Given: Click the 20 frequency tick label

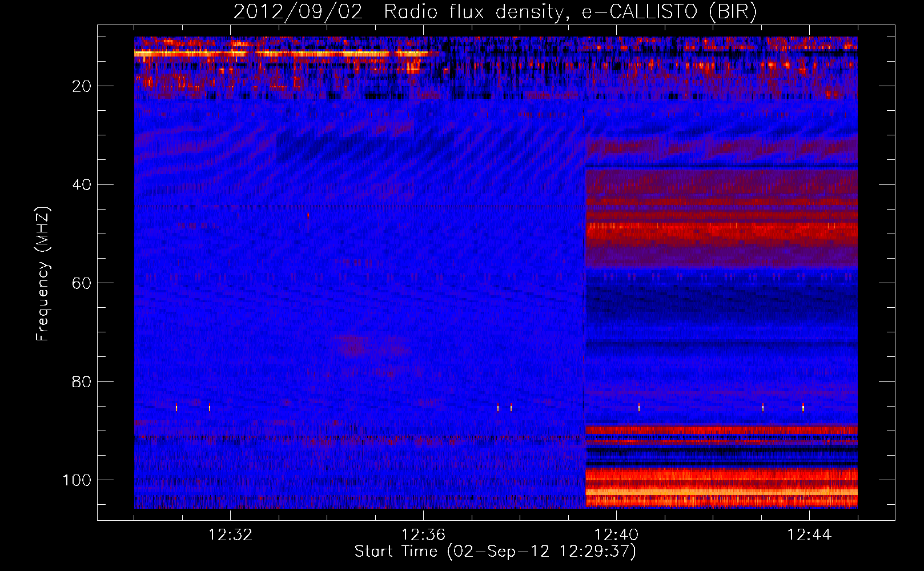Looking at the screenshot, I should coord(82,86).
